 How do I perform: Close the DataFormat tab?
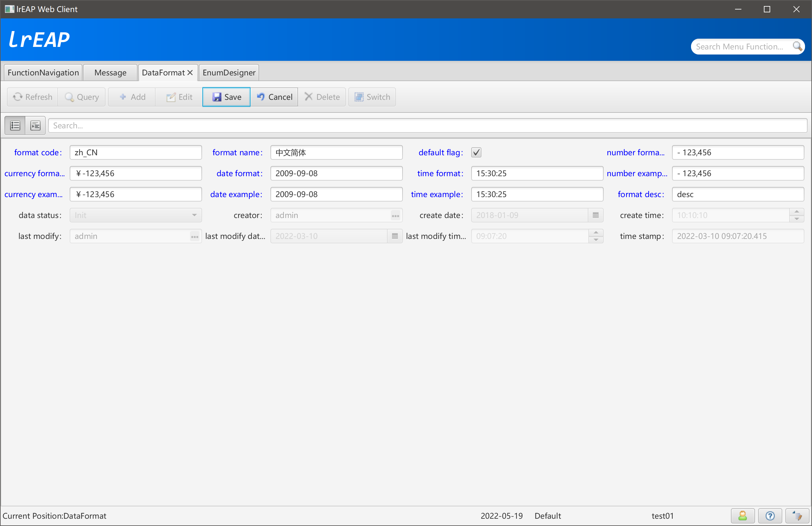[x=190, y=73]
